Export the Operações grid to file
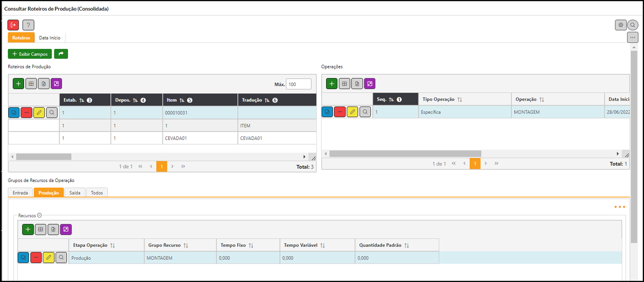The width and height of the screenshot is (644, 282). tap(357, 84)
